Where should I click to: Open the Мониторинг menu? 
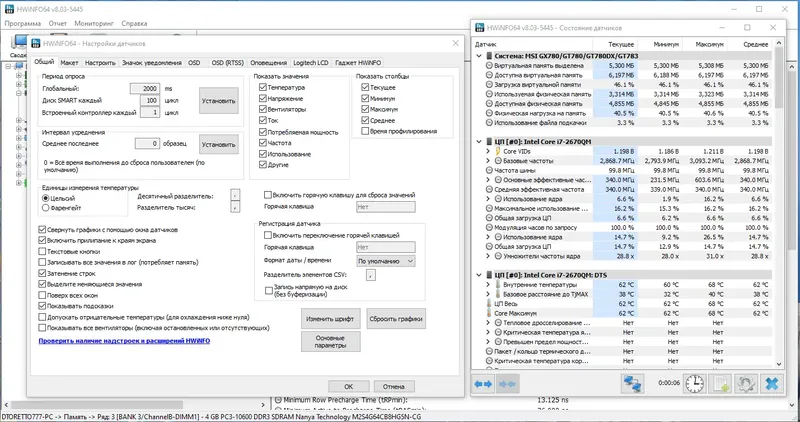pos(94,23)
